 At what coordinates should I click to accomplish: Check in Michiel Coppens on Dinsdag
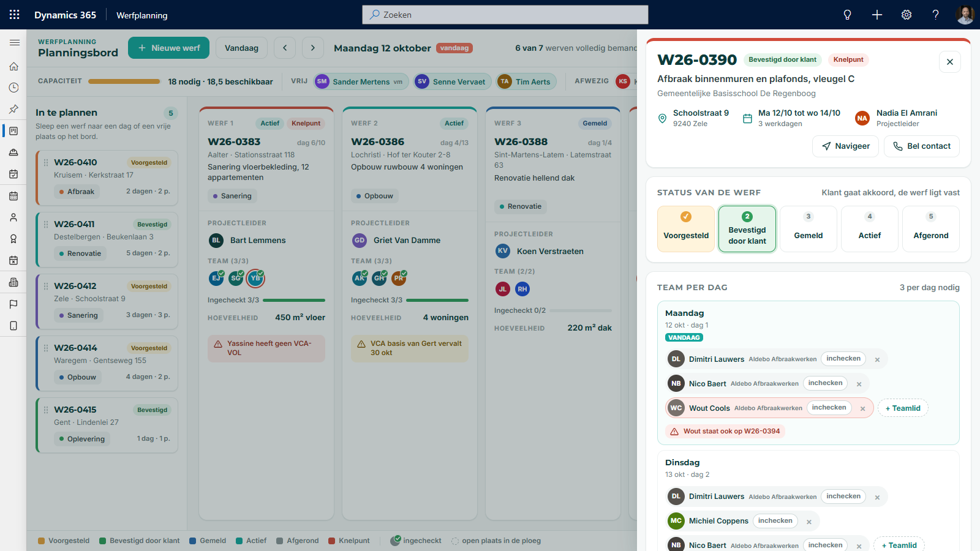click(x=775, y=521)
